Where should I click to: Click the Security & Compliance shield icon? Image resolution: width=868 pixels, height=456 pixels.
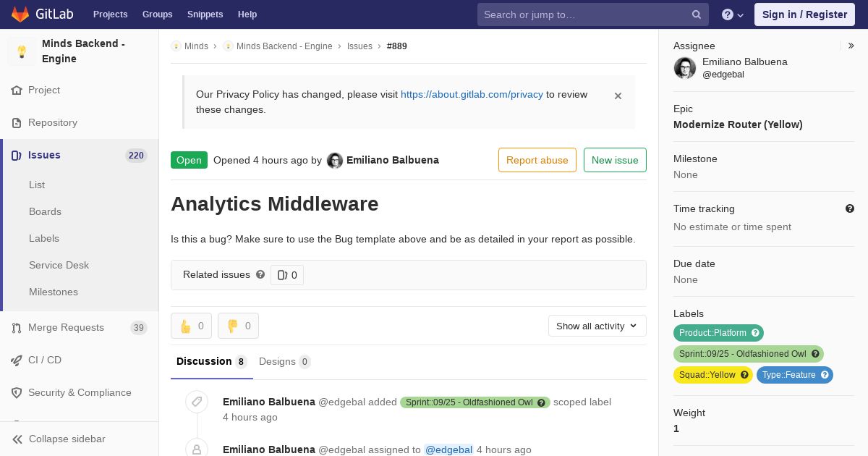pyautogui.click(x=17, y=393)
